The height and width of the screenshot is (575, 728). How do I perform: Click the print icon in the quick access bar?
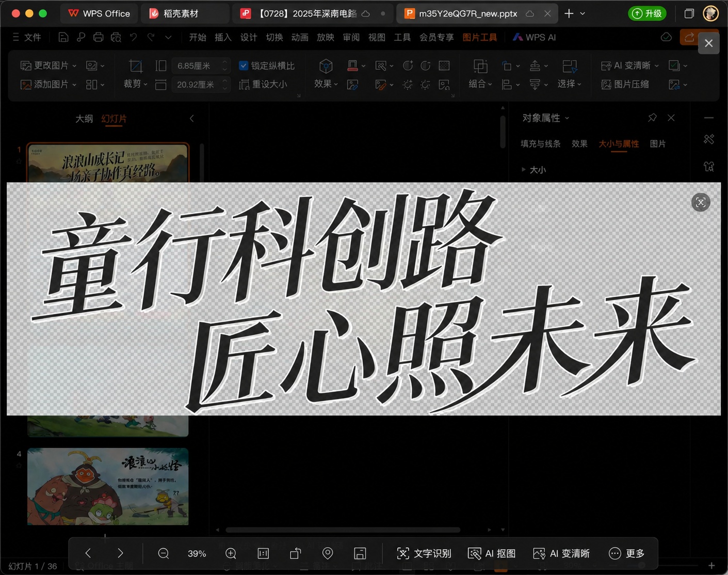click(99, 37)
